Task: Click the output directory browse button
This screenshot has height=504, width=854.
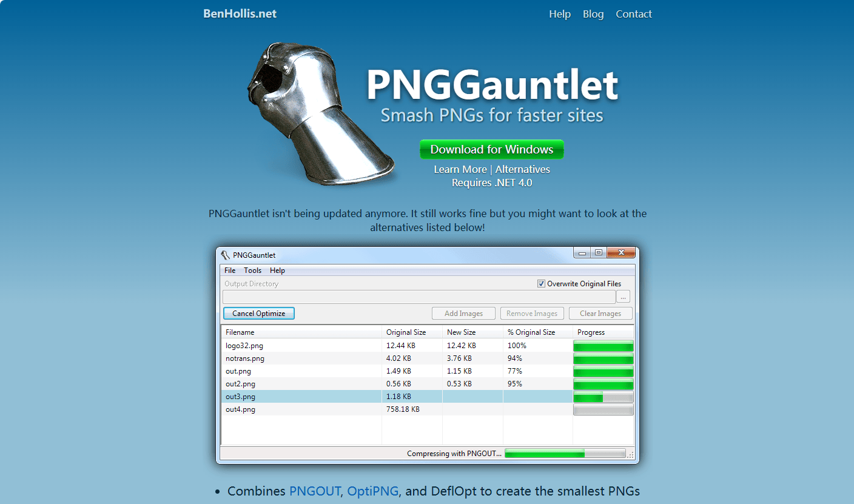Action: tap(624, 297)
